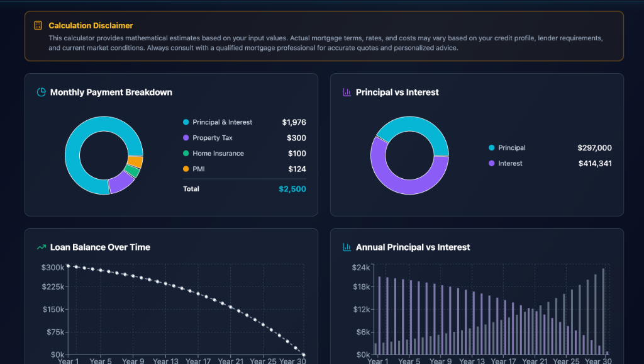Click the last data point at $0k on the loan balance line
The image size is (644, 364).
coord(304,355)
